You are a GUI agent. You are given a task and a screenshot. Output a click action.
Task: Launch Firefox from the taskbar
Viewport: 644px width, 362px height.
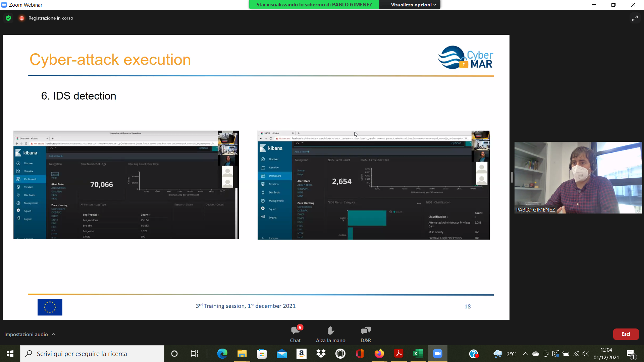pyautogui.click(x=379, y=354)
